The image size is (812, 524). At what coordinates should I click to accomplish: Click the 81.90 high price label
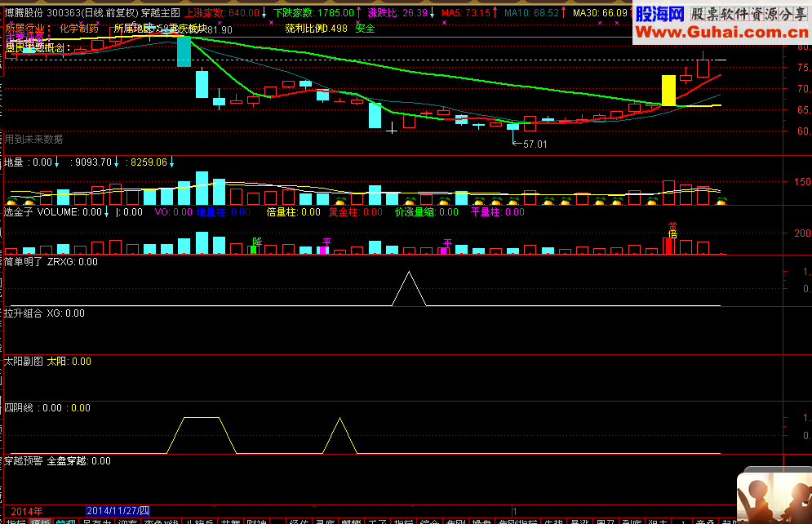[x=220, y=30]
